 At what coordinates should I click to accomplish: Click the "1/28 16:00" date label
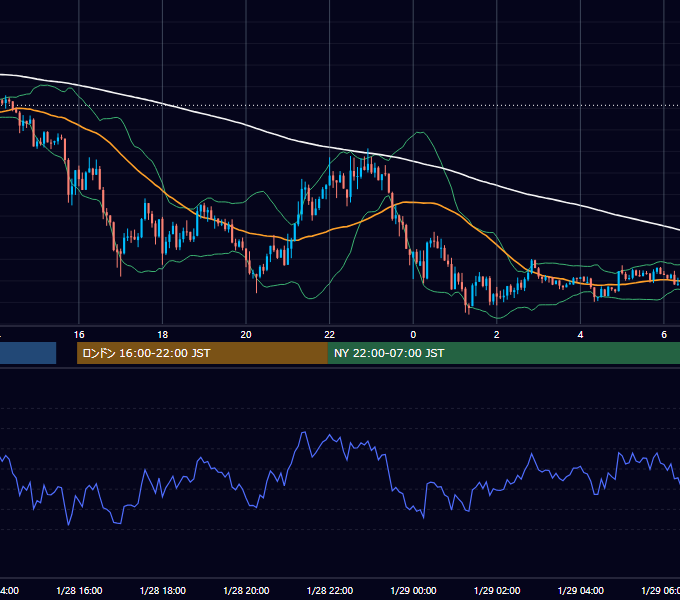(79, 590)
